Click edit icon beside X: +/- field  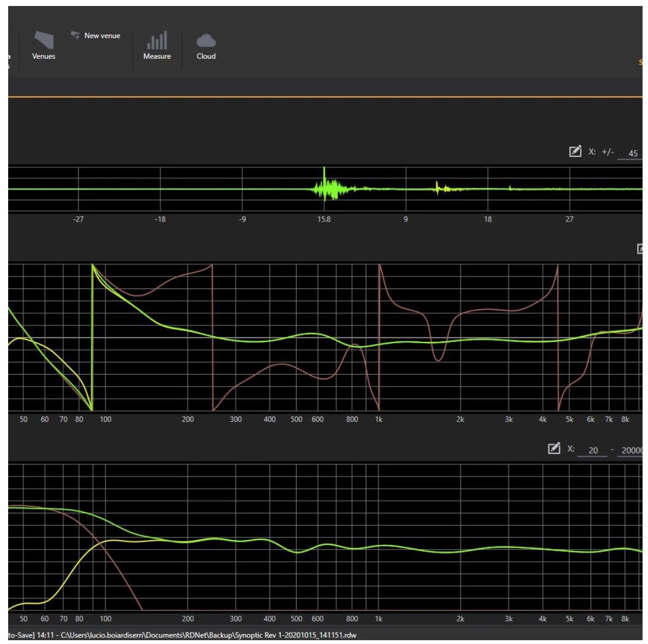click(x=575, y=152)
